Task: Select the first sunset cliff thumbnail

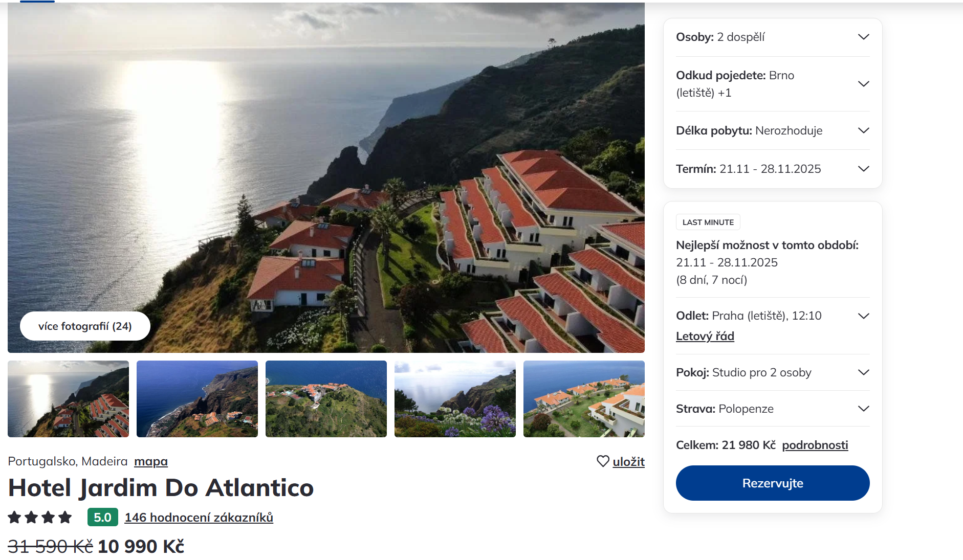Action: coord(68,399)
